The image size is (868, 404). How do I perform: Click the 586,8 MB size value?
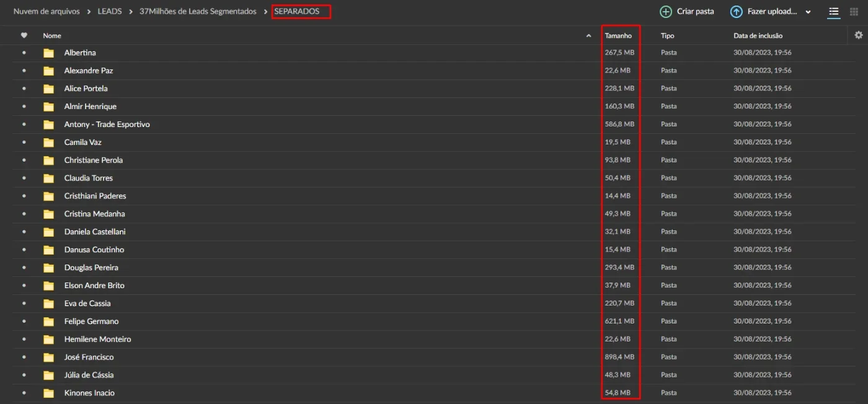tap(619, 125)
